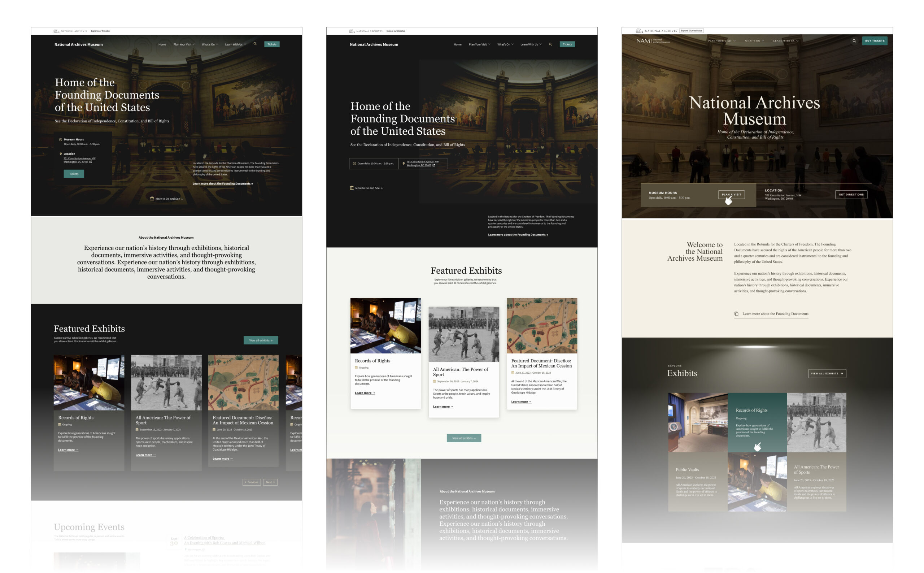The image size is (924, 573).
Task: Click the clock icon in middle mockup hours box
Action: tap(354, 164)
